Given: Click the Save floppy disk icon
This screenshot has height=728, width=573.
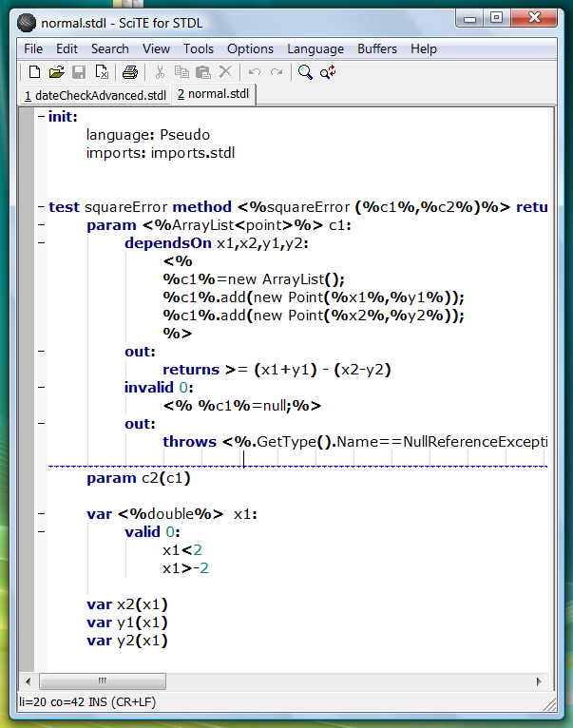Looking at the screenshot, I should click(79, 72).
